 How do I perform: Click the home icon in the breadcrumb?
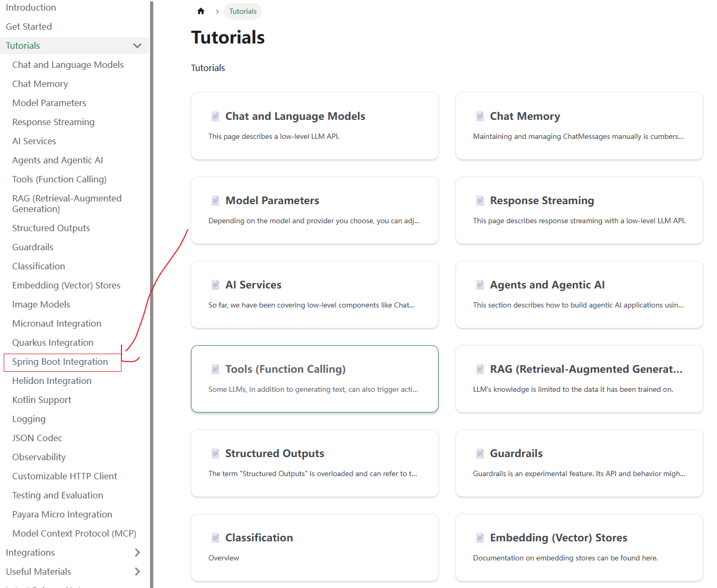point(201,11)
